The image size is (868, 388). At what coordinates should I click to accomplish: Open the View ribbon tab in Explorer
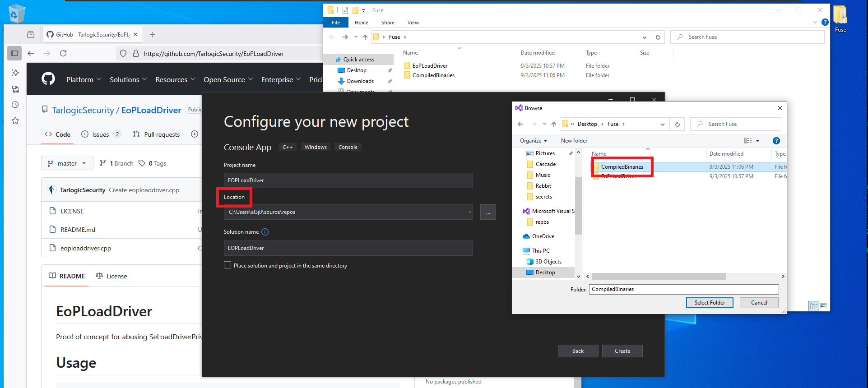pyautogui.click(x=413, y=23)
